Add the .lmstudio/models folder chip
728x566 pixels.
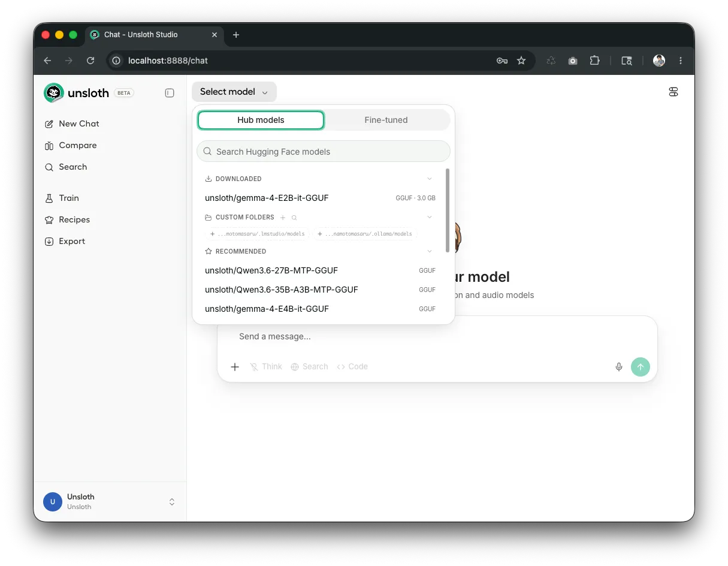click(x=258, y=234)
